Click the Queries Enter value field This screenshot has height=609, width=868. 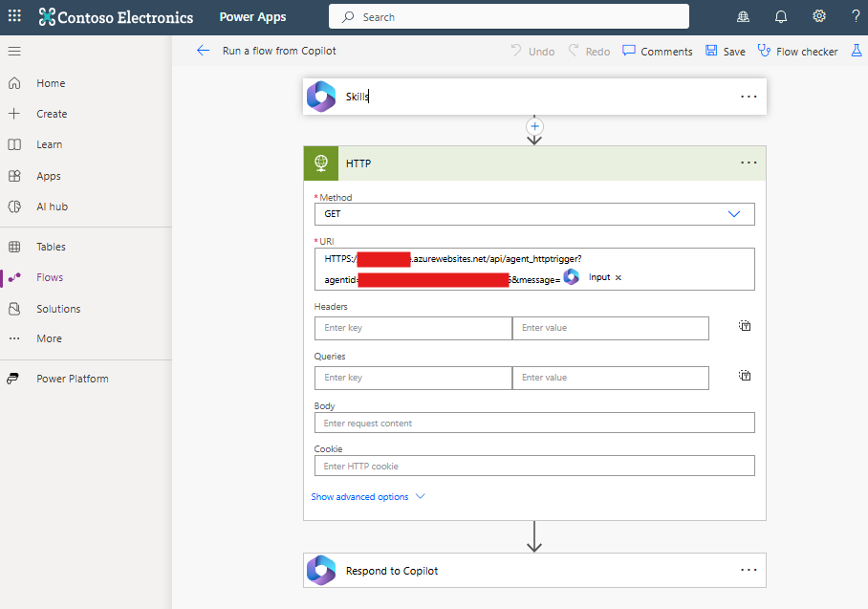click(611, 378)
